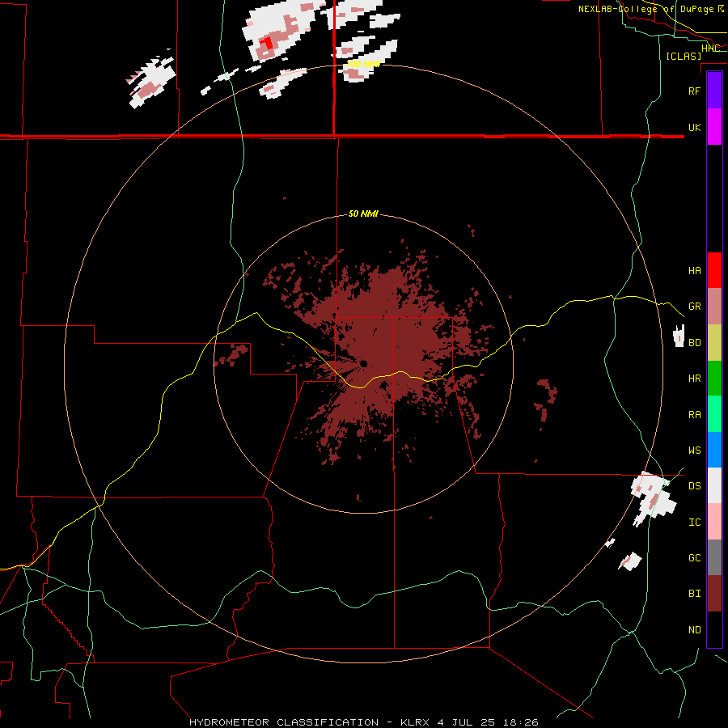
Task: Click the bright red hail pixel in northern storm
Action: (x=267, y=43)
